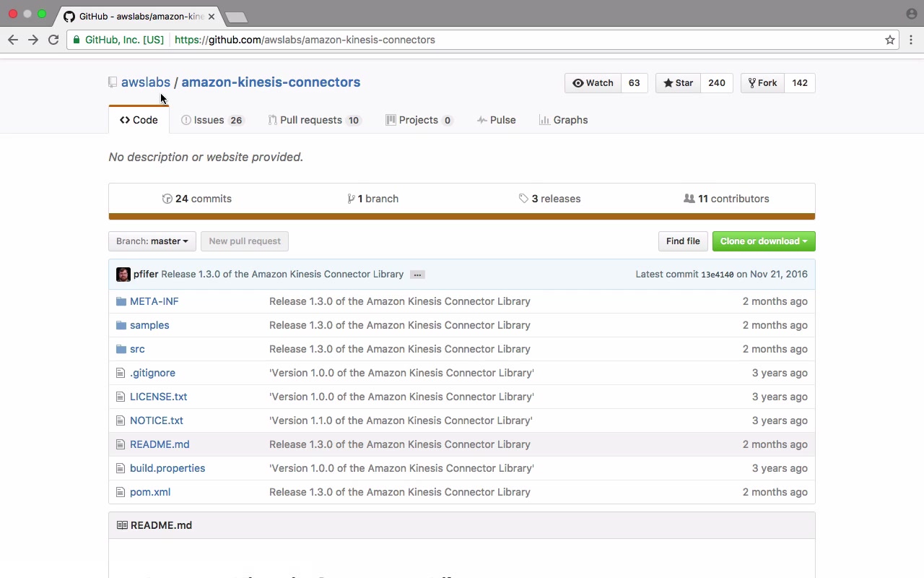Open README.md in the file list

160,444
